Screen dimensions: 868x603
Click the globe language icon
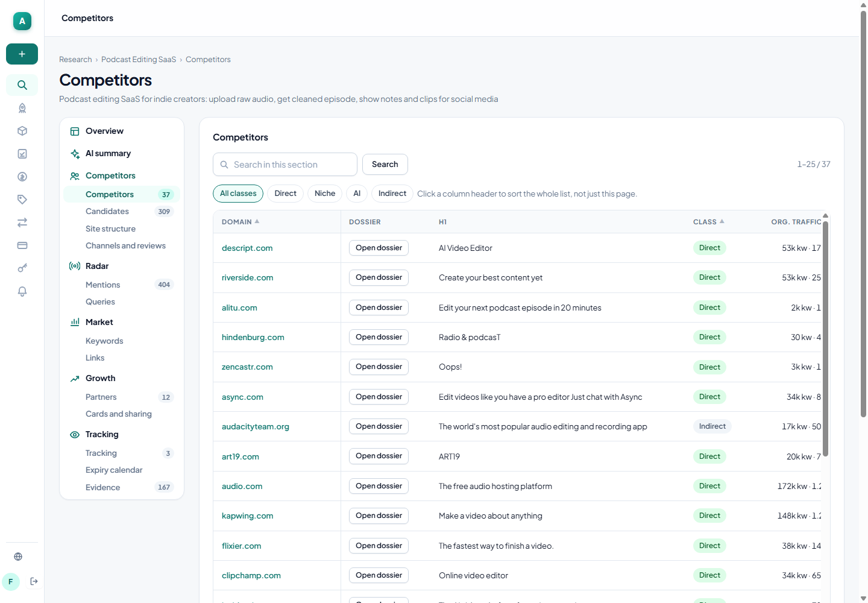18,557
